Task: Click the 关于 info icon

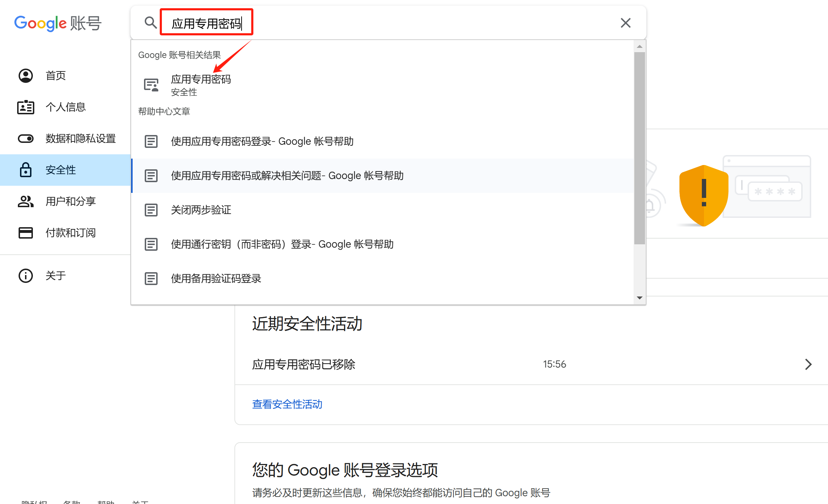Action: [26, 276]
